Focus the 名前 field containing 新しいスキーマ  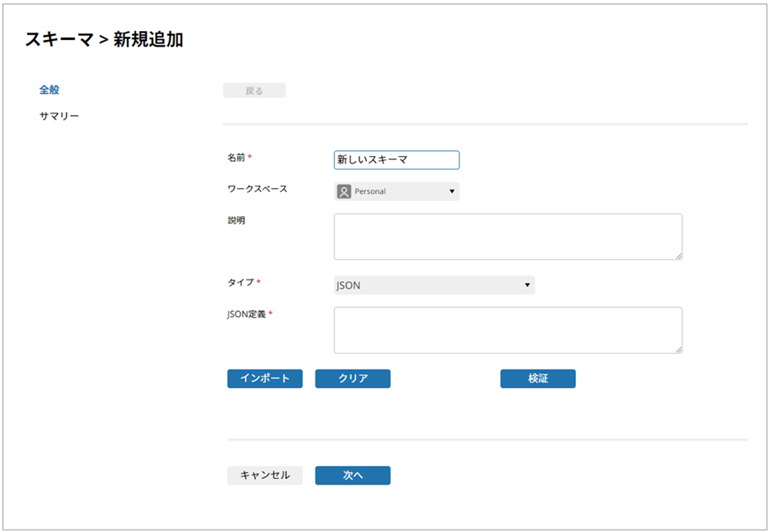pyautogui.click(x=396, y=160)
